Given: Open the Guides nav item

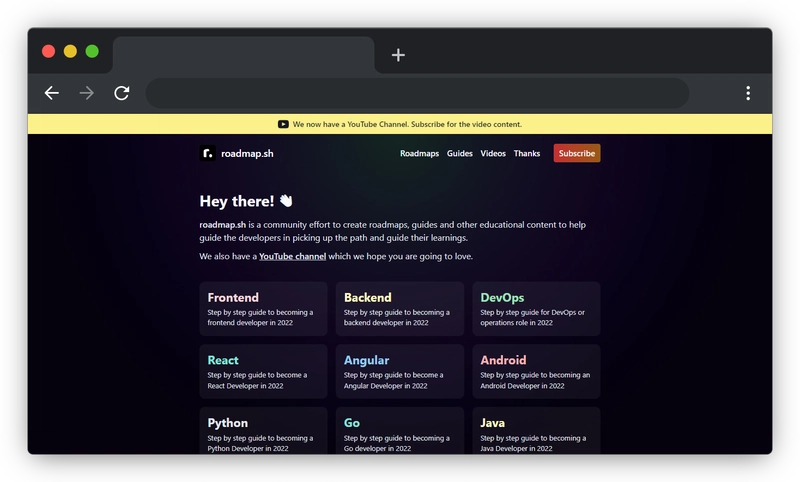Looking at the screenshot, I should point(460,154).
